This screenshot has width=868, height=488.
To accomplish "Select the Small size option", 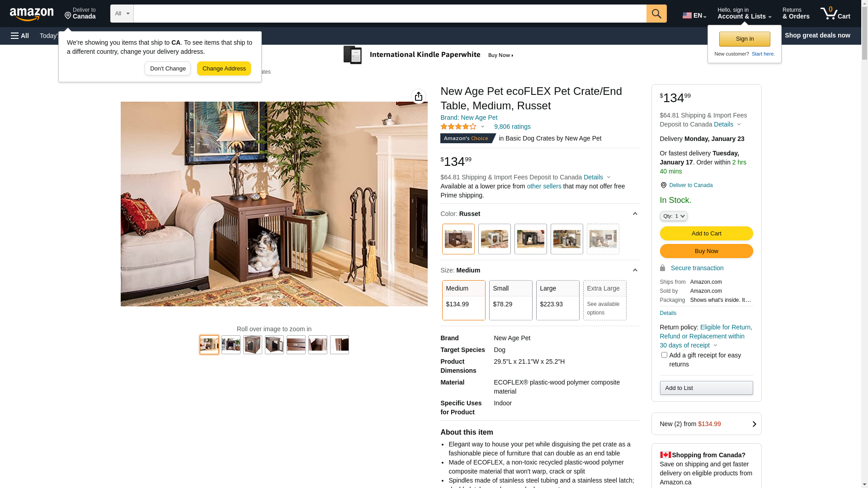I will click(x=511, y=300).
